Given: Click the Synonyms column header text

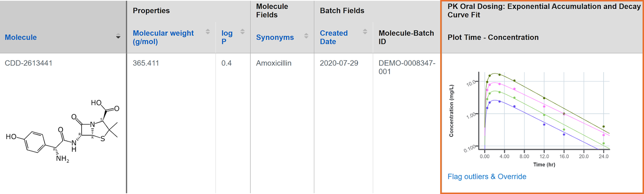Looking at the screenshot, I should [x=275, y=37].
